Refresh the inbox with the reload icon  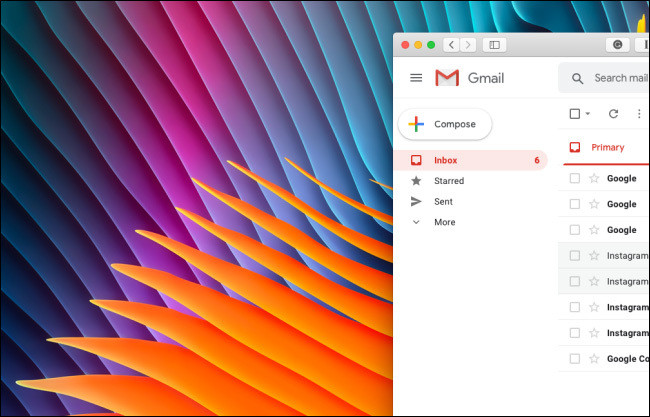[613, 114]
